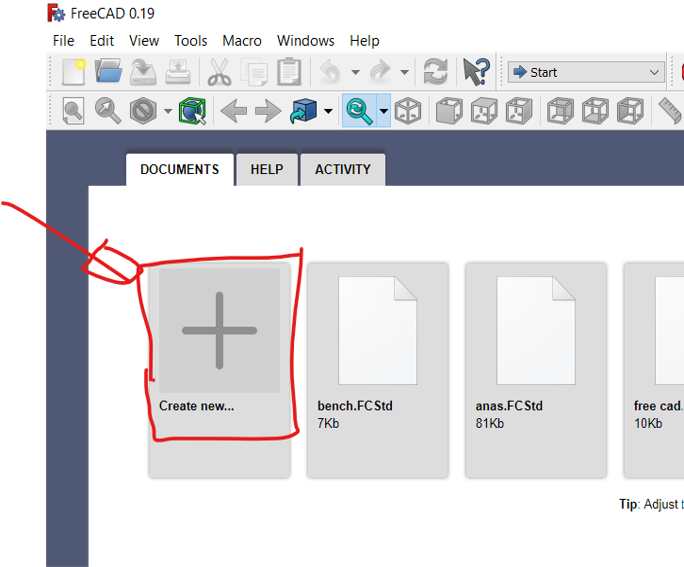
Task: Open the Tools menu
Action: coord(191,41)
